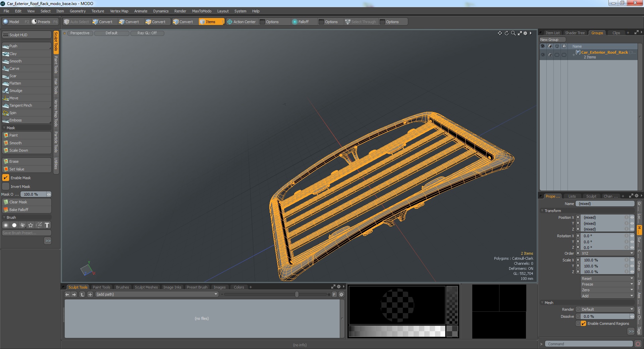Toggle Rotation X channel keyframe dot
The height and width of the screenshot is (349, 644).
click(578, 236)
